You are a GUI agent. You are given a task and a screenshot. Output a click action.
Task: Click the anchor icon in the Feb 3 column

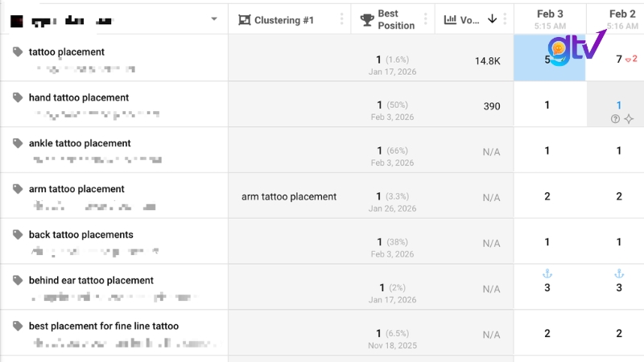pyautogui.click(x=547, y=274)
